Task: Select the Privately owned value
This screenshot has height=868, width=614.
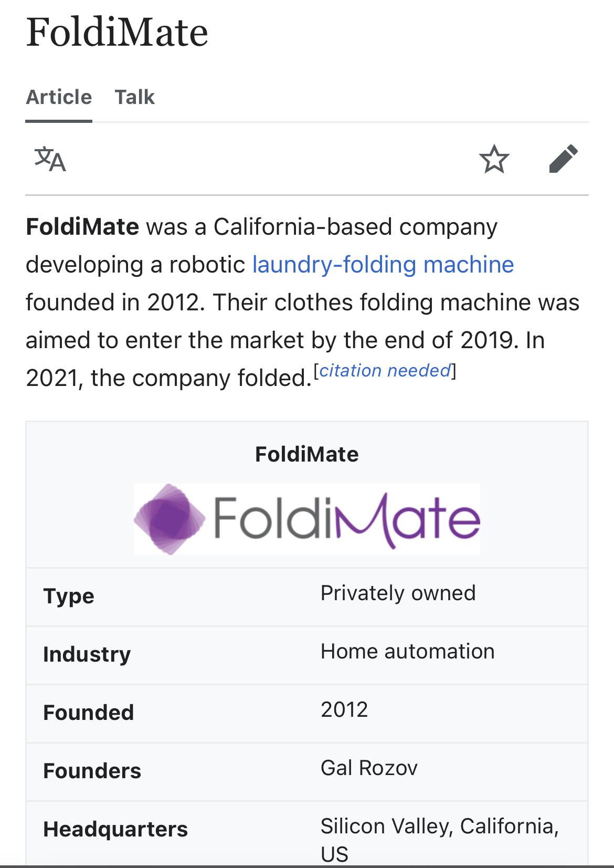Action: pos(398,593)
